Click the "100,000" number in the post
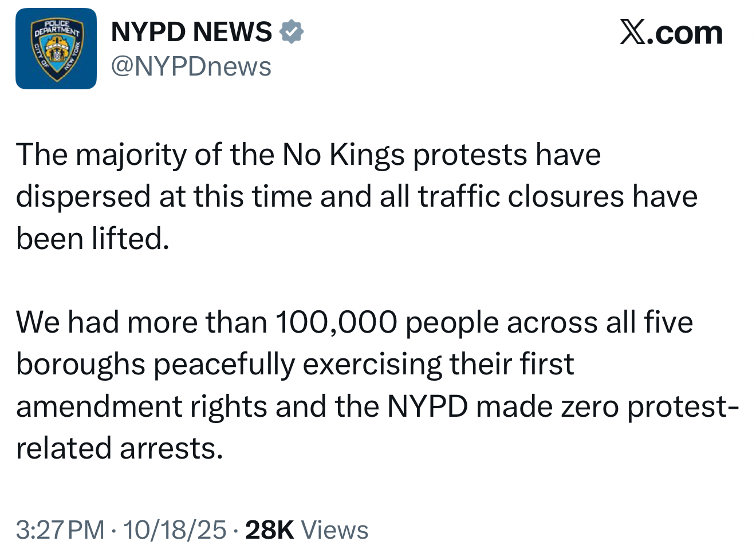The height and width of the screenshot is (557, 756). [x=336, y=322]
